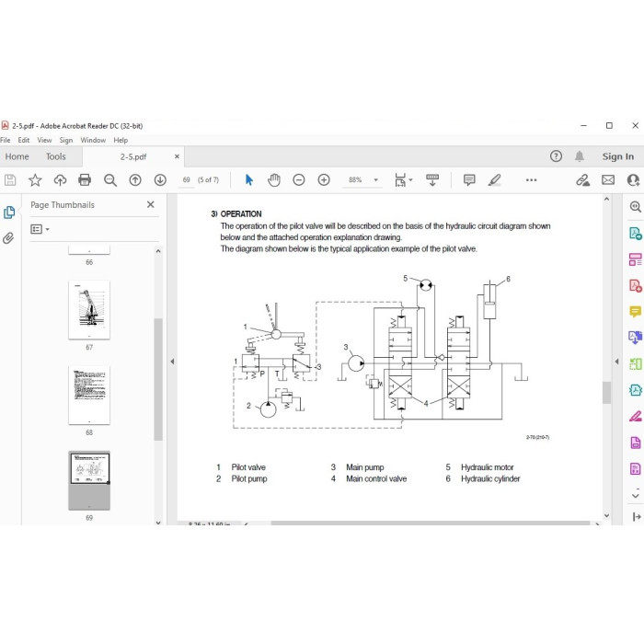Expand the right tools pane arrow
The image size is (644, 644).
pyautogui.click(x=616, y=362)
